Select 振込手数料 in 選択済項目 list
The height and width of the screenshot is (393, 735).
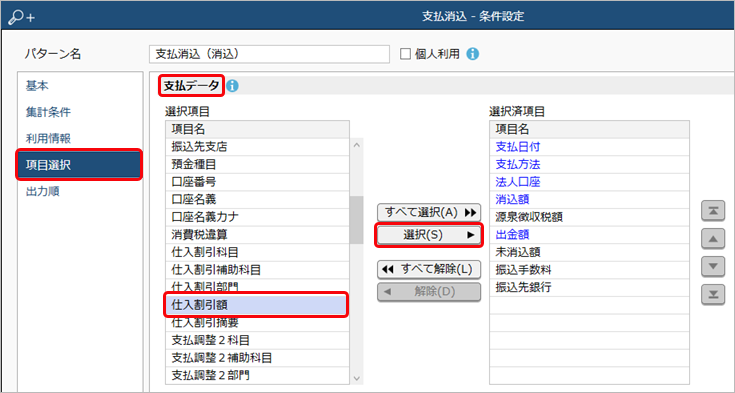(589, 270)
